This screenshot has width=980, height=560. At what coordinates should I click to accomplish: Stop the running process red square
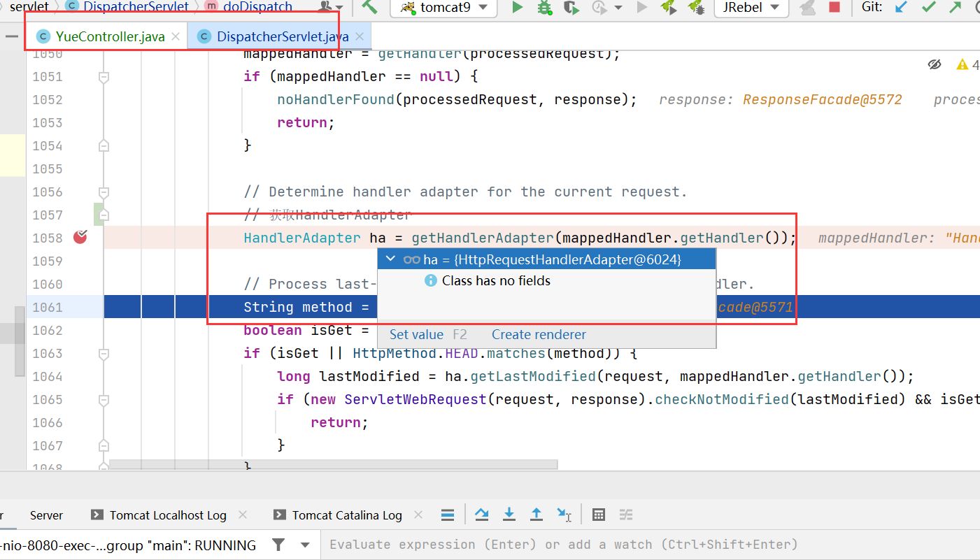(834, 7)
